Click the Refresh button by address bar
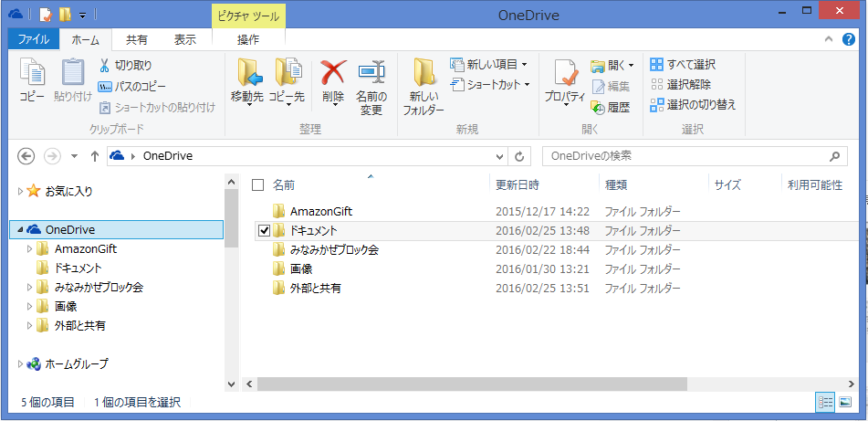This screenshot has height=421, width=868. pos(519,156)
